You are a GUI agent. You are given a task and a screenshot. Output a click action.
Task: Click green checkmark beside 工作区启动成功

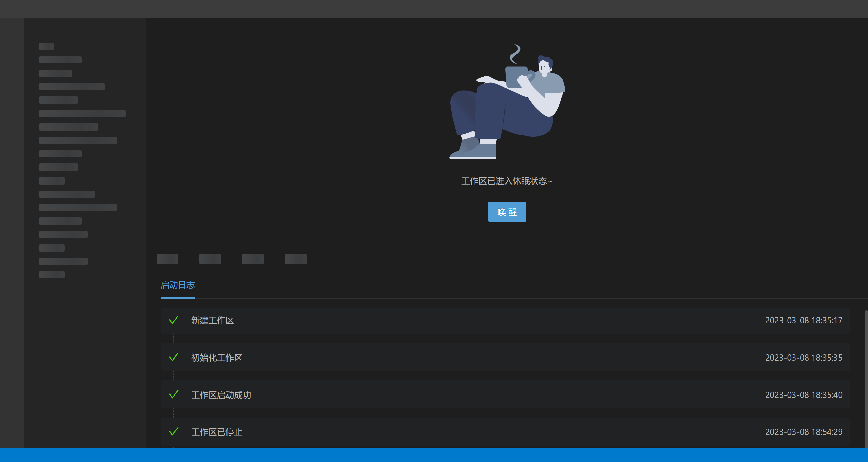[x=173, y=394]
